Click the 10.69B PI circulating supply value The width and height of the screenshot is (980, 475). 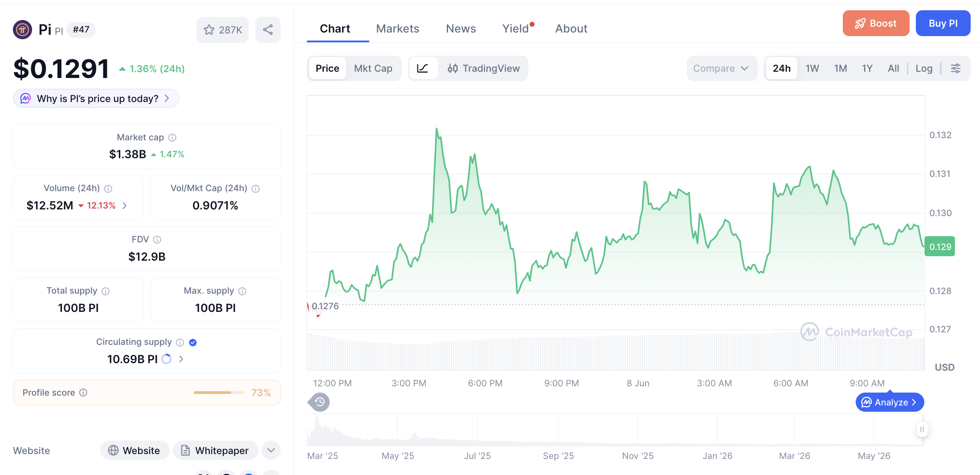(x=132, y=359)
